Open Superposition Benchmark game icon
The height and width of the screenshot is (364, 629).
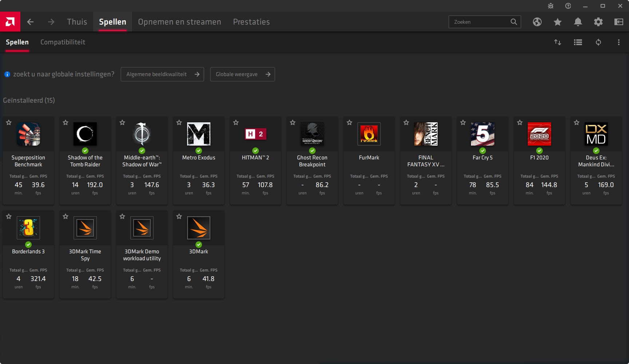[x=28, y=134]
